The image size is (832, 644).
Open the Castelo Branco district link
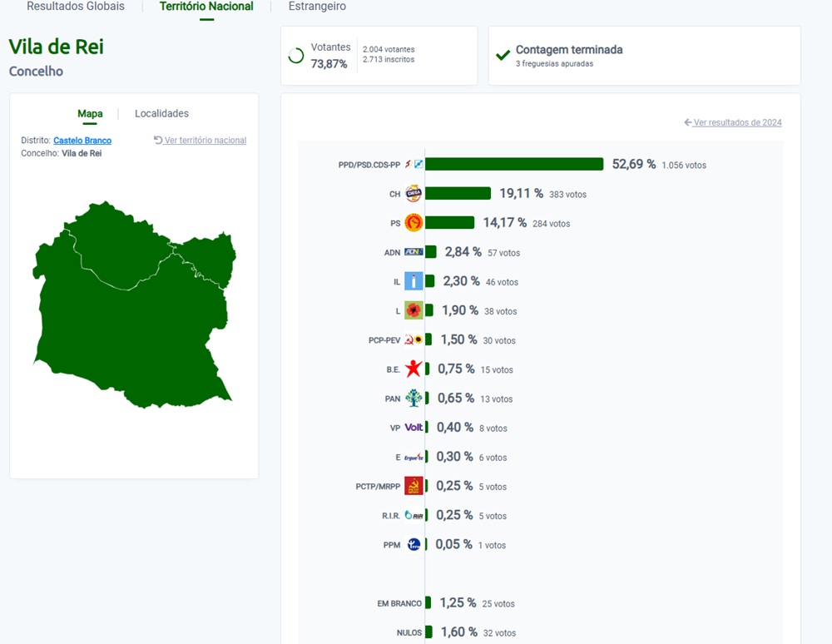point(82,140)
